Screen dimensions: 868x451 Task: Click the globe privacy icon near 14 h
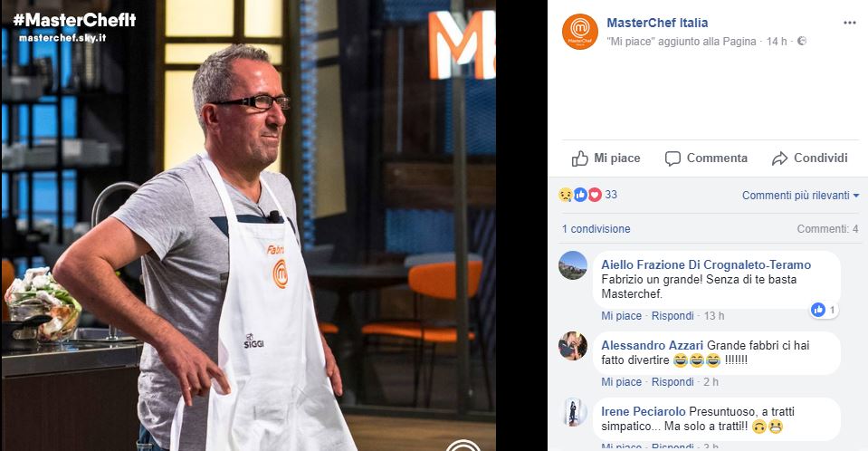802,41
